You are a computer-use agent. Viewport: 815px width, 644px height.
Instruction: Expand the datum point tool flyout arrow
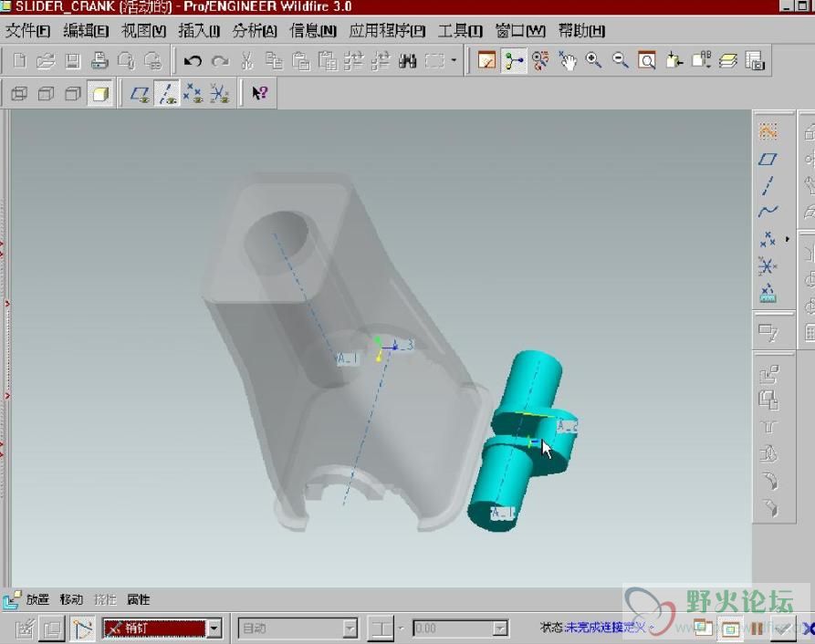(787, 239)
